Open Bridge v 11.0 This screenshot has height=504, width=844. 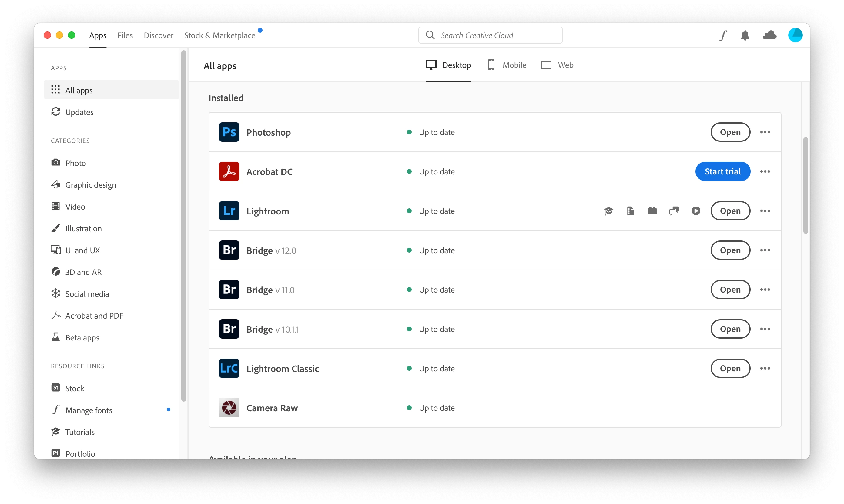click(x=730, y=290)
